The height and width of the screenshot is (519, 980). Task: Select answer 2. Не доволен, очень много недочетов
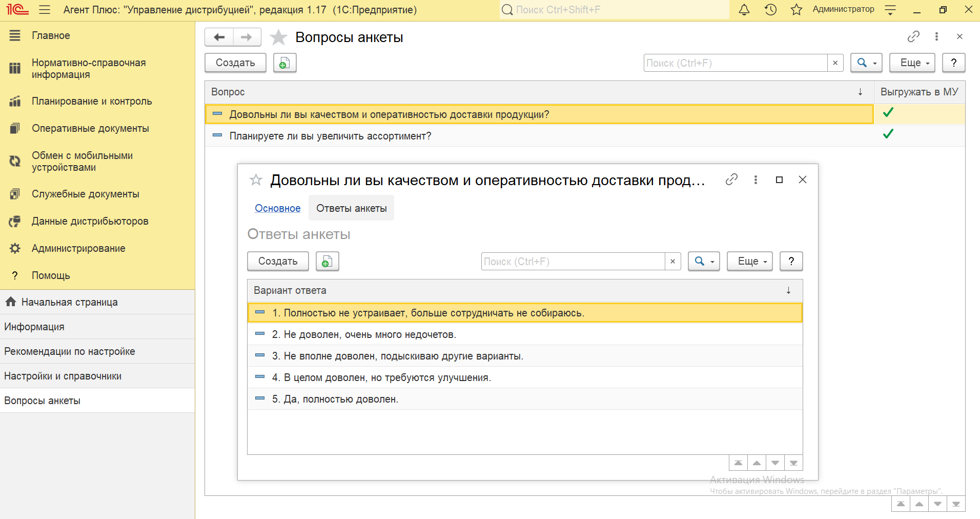pyautogui.click(x=525, y=334)
